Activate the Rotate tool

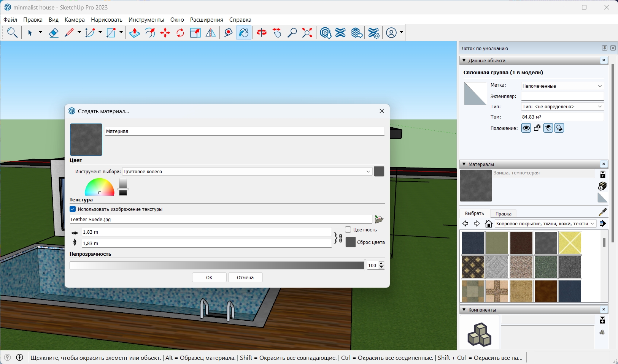pos(180,33)
